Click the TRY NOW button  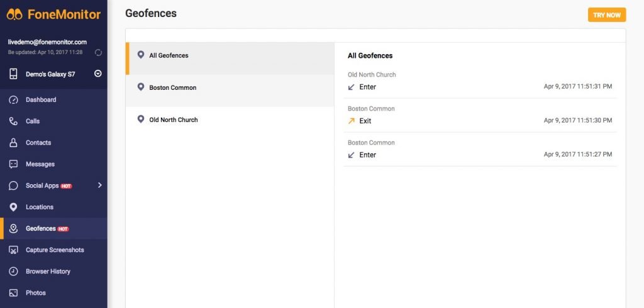(607, 15)
